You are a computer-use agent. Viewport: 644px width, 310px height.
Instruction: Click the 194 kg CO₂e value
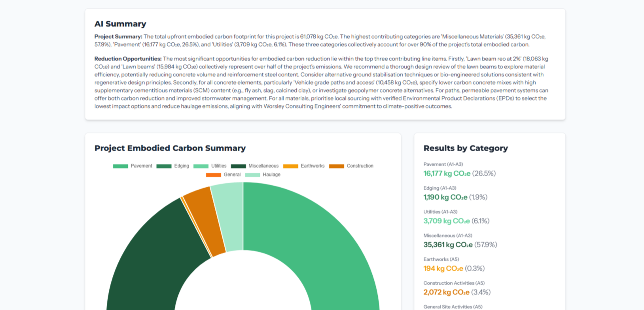point(443,268)
